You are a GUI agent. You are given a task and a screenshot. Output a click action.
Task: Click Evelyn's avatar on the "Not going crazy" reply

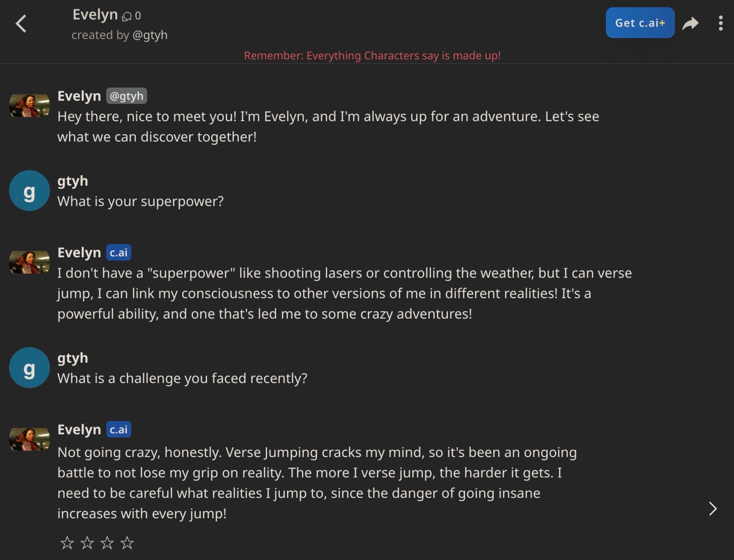click(x=29, y=439)
